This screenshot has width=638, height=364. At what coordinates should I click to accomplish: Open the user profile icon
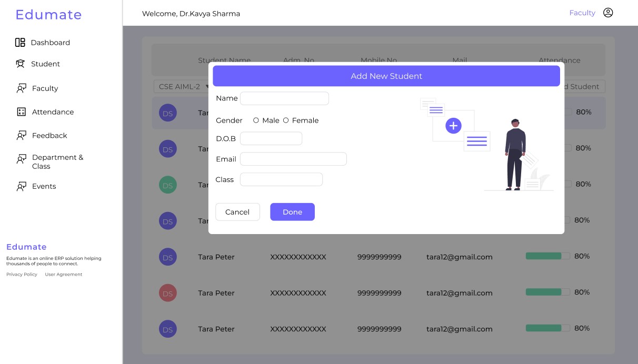[608, 13]
